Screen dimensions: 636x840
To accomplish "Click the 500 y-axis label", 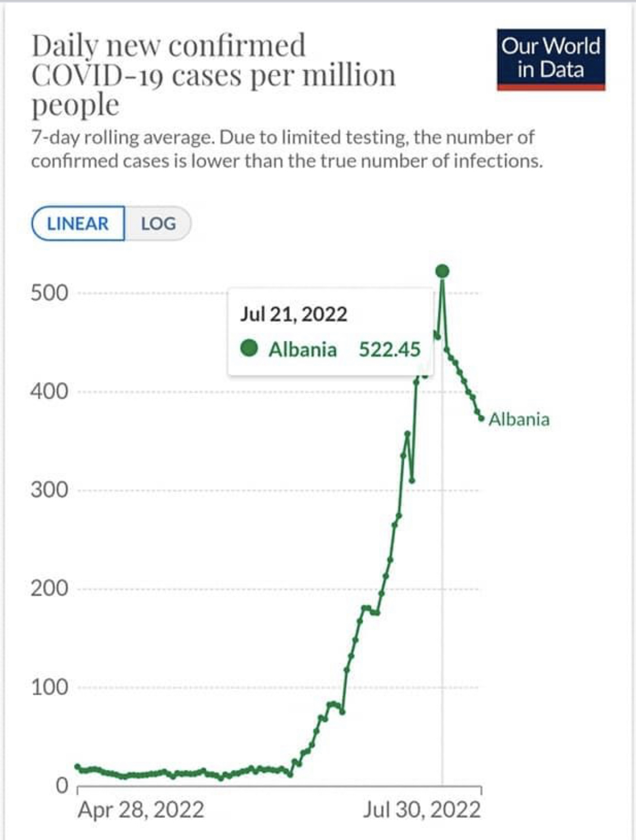I will point(49,293).
